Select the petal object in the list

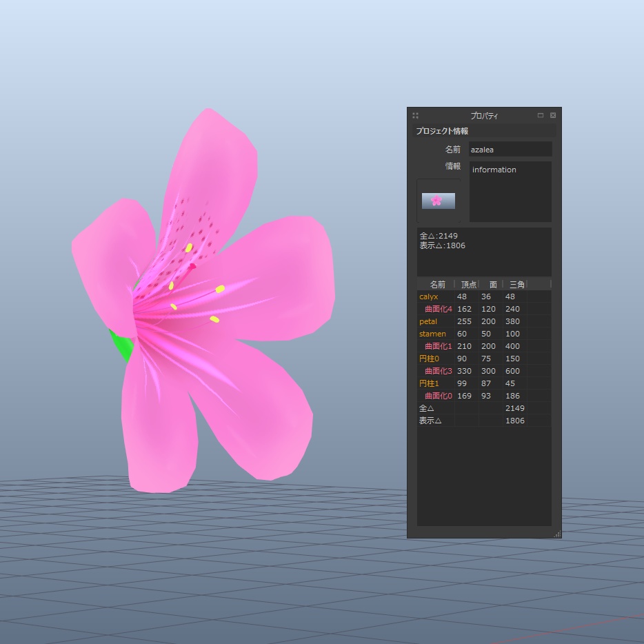tap(429, 321)
